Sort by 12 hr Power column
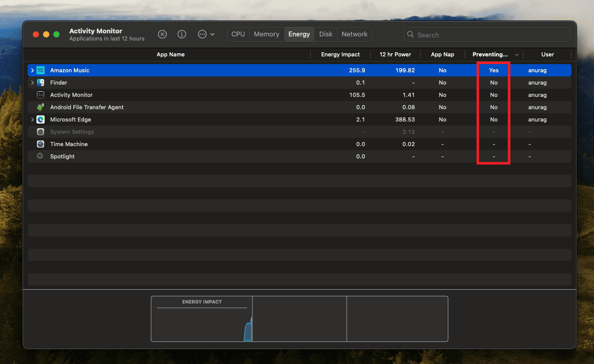 [x=395, y=54]
